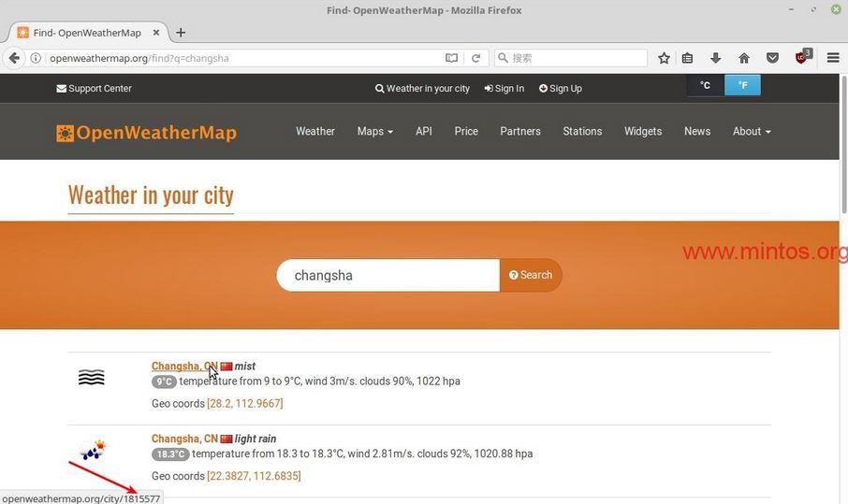
Task: Expand the About dropdown menu
Action: click(x=752, y=131)
